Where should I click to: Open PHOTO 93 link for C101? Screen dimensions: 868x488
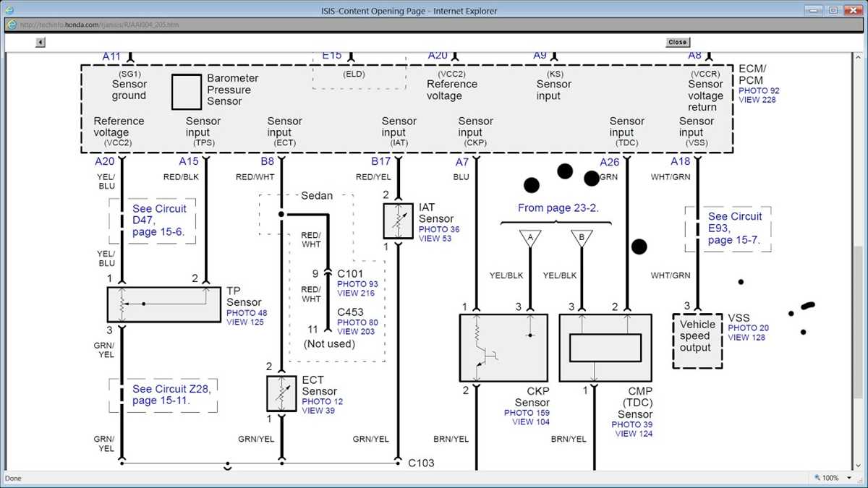click(x=357, y=284)
